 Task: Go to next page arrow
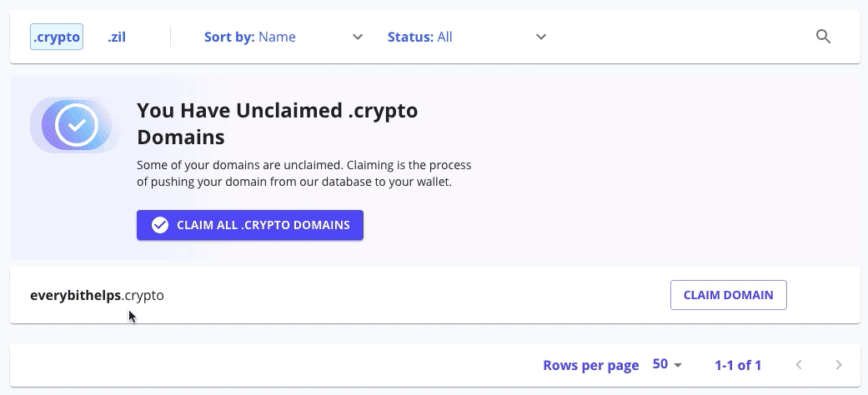pyautogui.click(x=839, y=364)
